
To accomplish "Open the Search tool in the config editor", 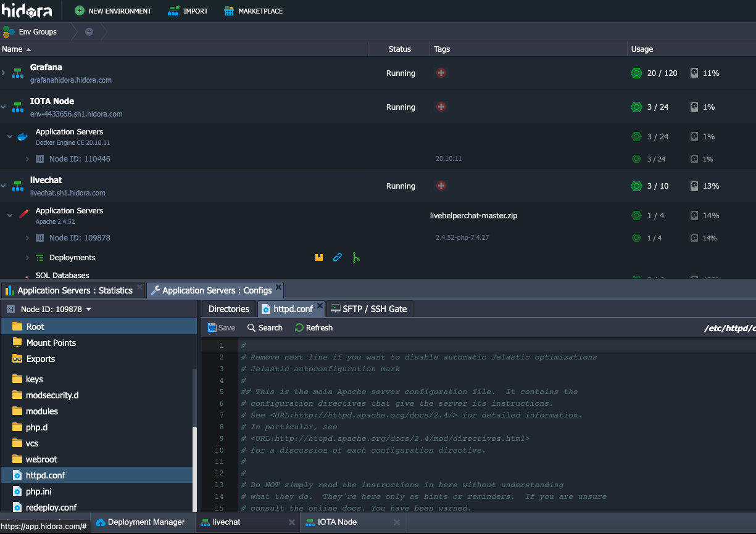I will click(264, 327).
